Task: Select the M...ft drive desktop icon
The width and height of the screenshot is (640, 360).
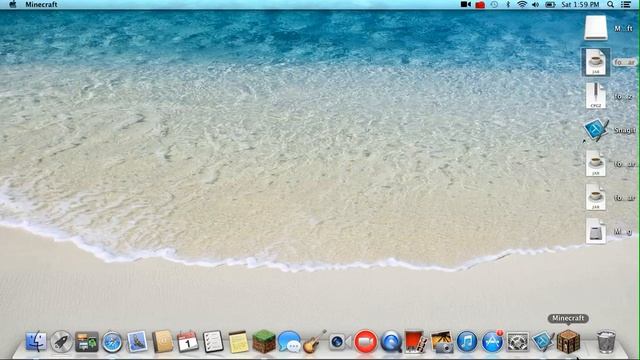Action: pos(596,28)
